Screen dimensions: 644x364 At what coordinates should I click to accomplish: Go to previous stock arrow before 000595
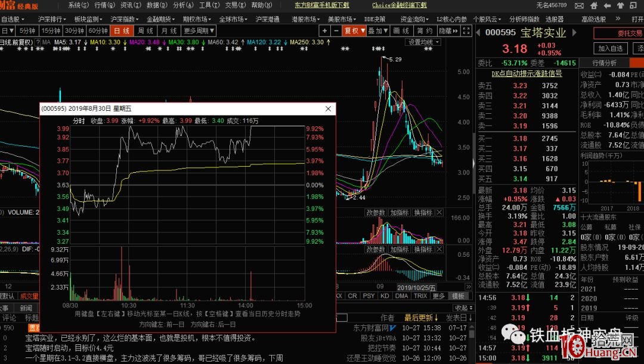coord(478,32)
